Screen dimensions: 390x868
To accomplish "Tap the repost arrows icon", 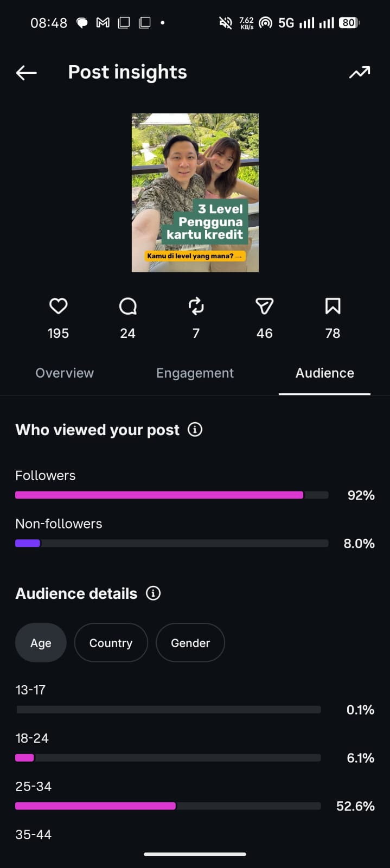I will [x=196, y=307].
